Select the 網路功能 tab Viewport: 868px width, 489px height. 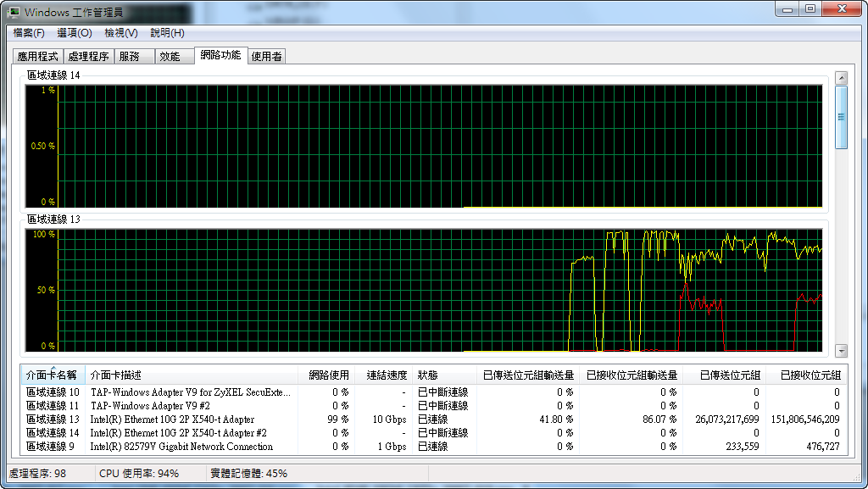[220, 55]
